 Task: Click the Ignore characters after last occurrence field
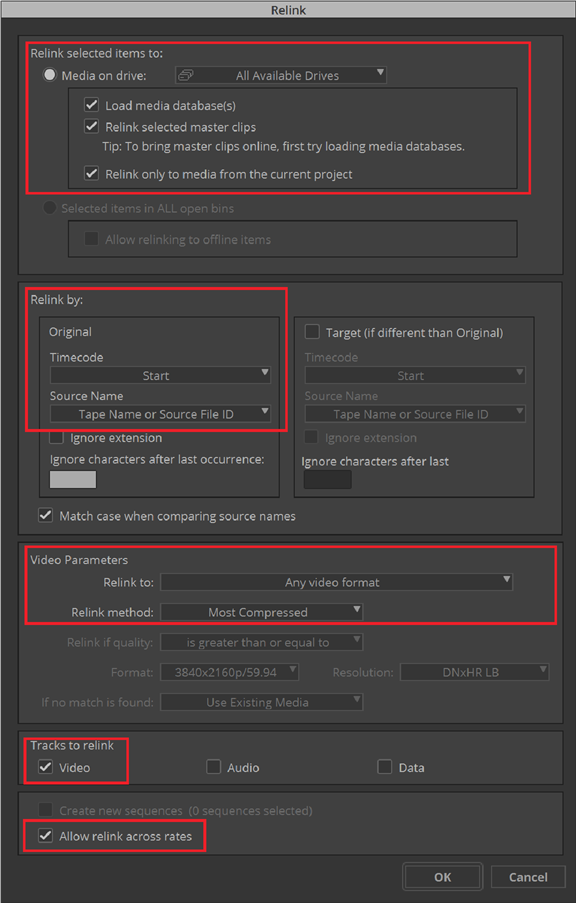(73, 479)
